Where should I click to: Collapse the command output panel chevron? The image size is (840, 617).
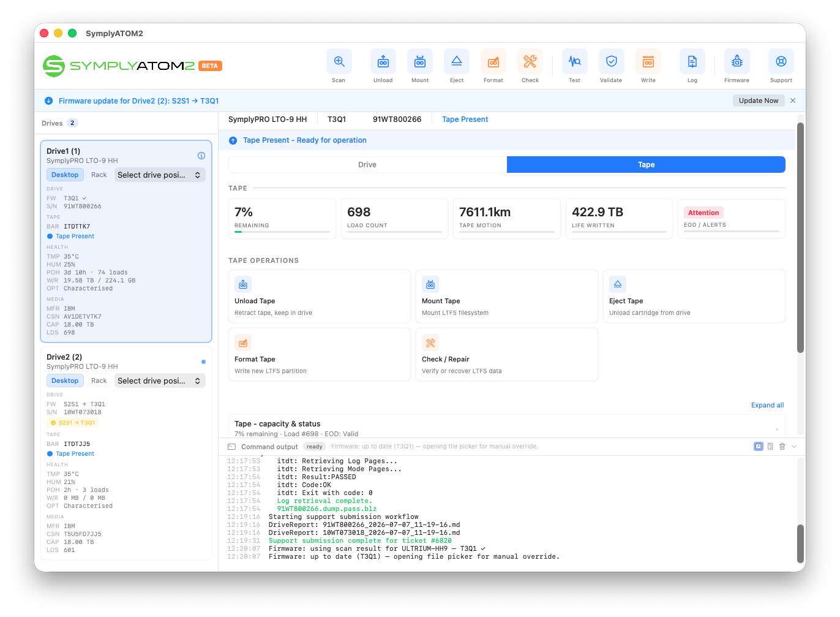pyautogui.click(x=794, y=447)
